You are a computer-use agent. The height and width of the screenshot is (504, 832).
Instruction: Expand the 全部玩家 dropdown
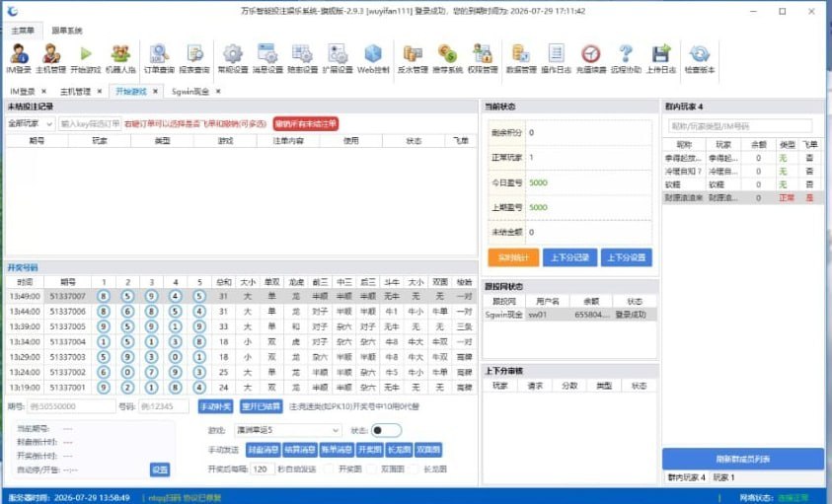click(x=31, y=123)
